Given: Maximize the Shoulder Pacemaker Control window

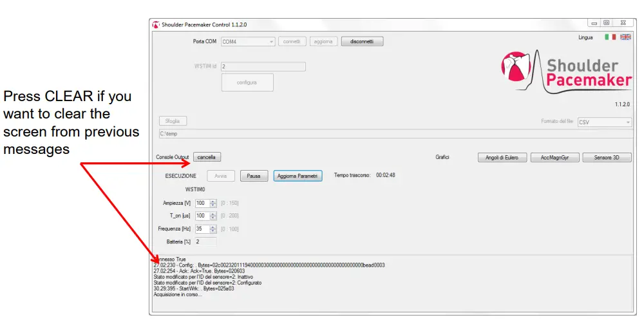Looking at the screenshot, I should pos(606,23).
